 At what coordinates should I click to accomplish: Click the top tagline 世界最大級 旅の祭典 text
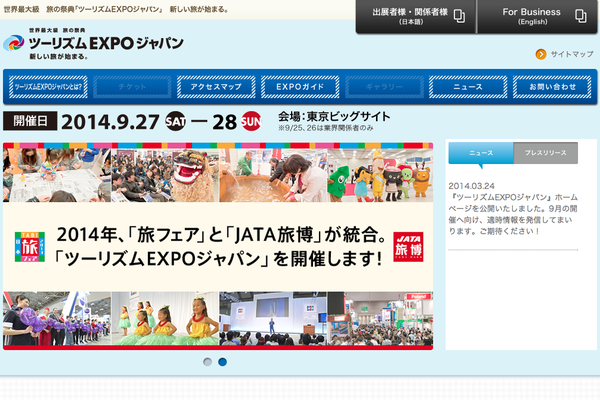[x=116, y=9]
